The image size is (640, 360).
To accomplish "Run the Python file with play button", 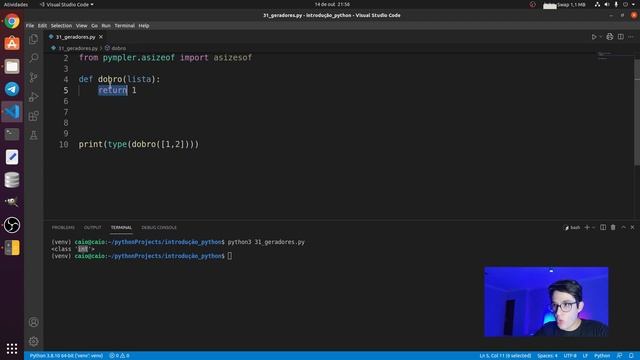I will click(x=594, y=37).
